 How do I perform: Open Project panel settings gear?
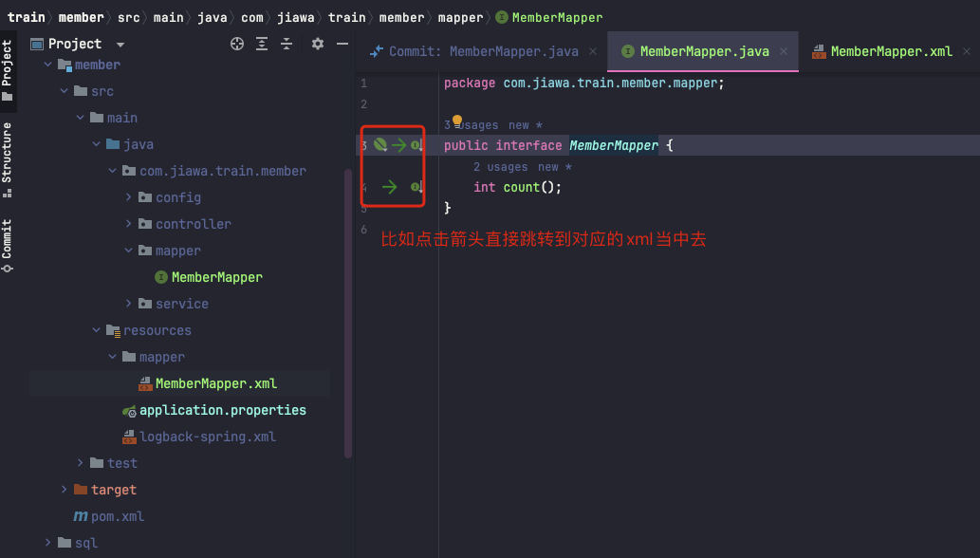pos(318,44)
